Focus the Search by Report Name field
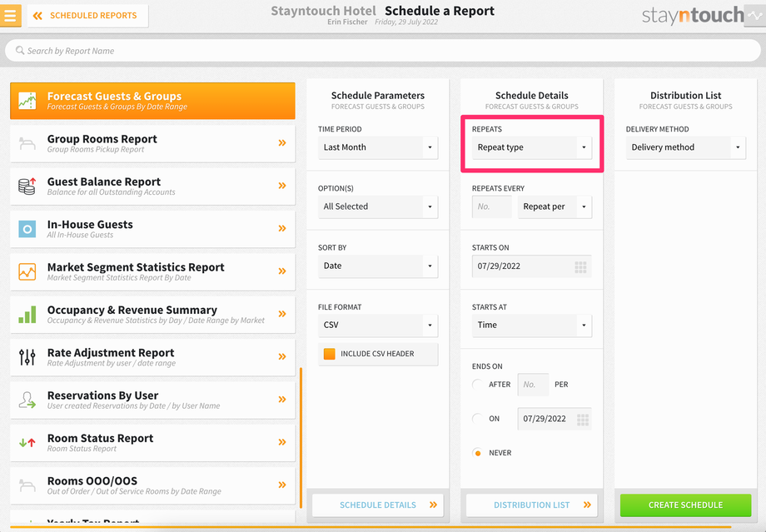The image size is (766, 532). [382, 51]
